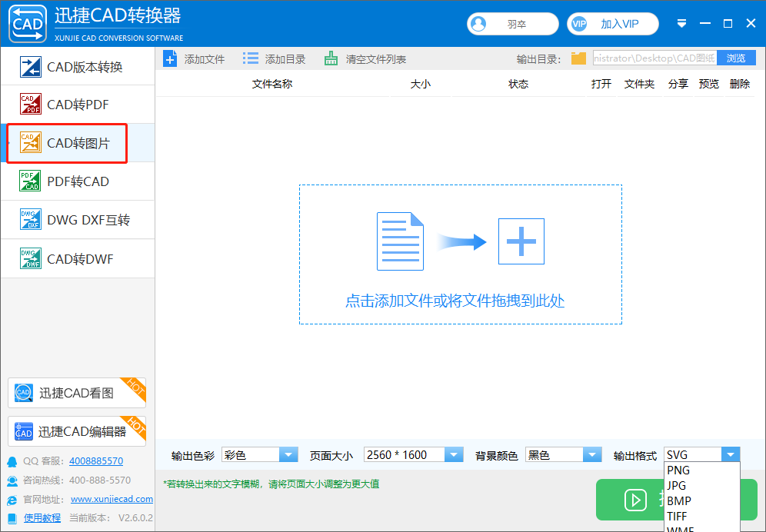Click the DWG DXF互转 blue icon
Image resolution: width=766 pixels, height=532 pixels.
pos(30,219)
